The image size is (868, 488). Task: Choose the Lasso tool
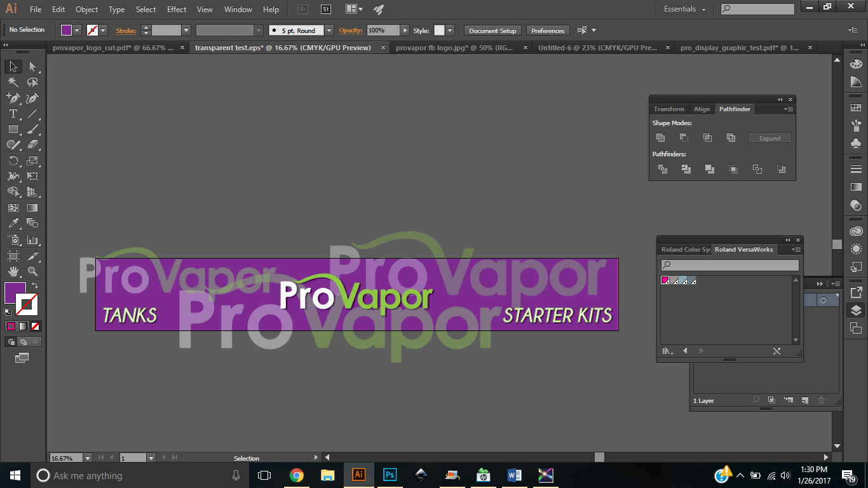tap(32, 83)
